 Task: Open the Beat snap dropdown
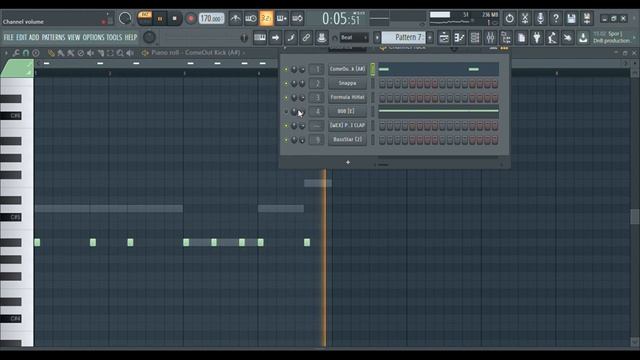coord(353,38)
